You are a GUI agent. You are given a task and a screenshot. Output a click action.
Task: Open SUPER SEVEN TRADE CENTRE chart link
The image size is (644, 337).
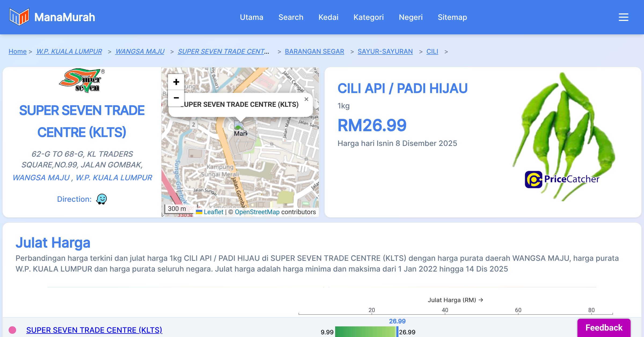94,330
